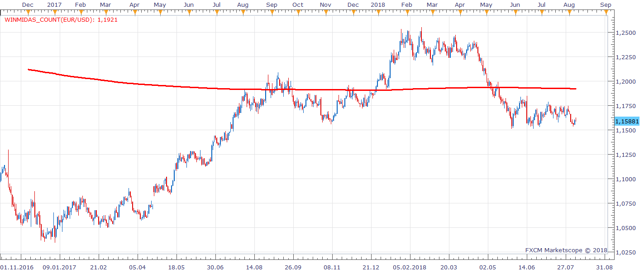
Task: Click price level 1,1000 on axis
Action: pos(626,179)
